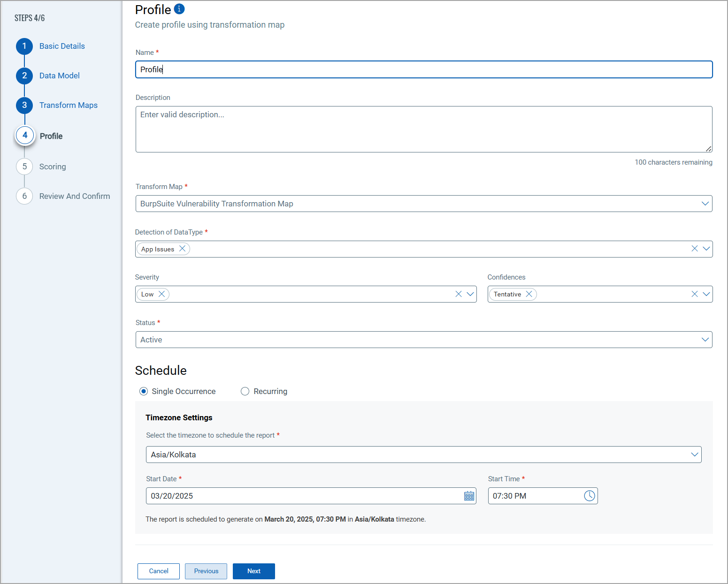Remove the Low severity tag
Viewport: 728px width, 584px height.
click(x=161, y=294)
